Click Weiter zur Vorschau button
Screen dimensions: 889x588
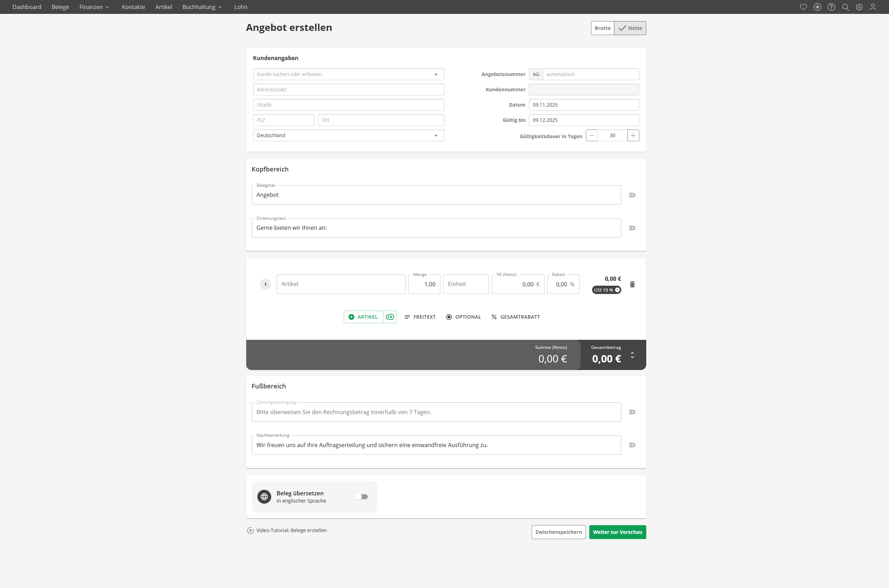[x=617, y=532]
